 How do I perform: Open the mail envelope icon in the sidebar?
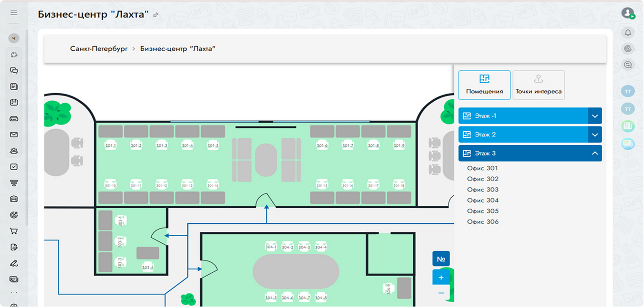pyautogui.click(x=14, y=135)
